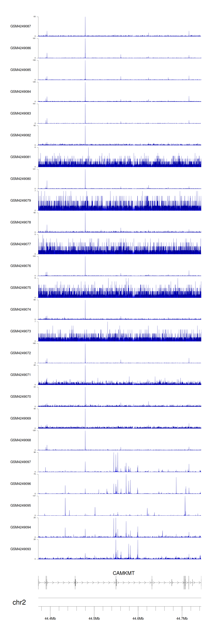Click the 44.7Mb axis position label
The image size is (212, 644).
click(182, 618)
